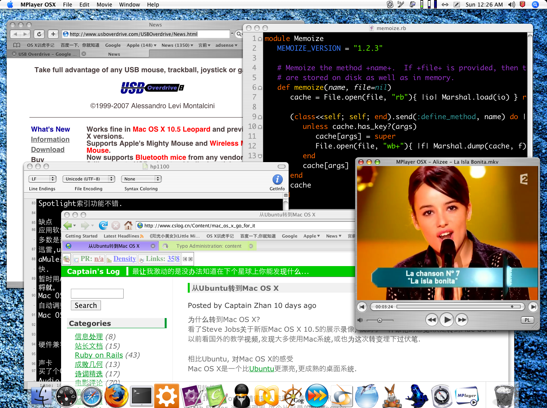
Task: Open the File menu
Action: pyautogui.click(x=67, y=5)
